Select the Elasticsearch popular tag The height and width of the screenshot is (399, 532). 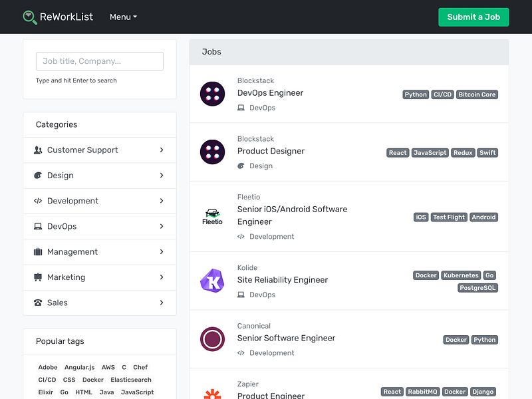(x=131, y=380)
